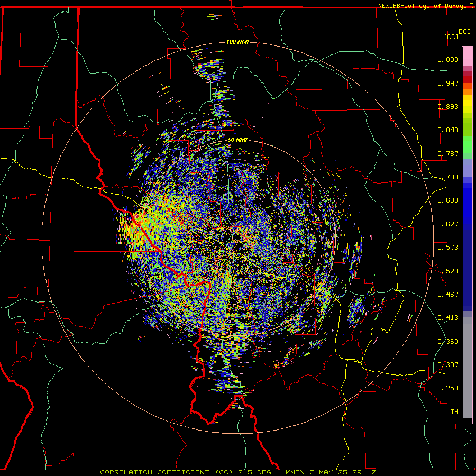Select the 0.467 scale value
The height and width of the screenshot is (476, 476).
coord(448,295)
